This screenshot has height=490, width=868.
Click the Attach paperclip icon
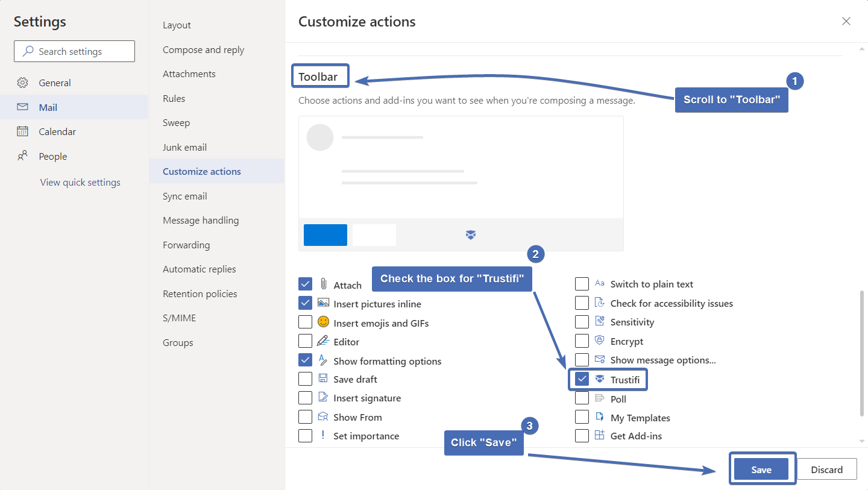coord(323,284)
